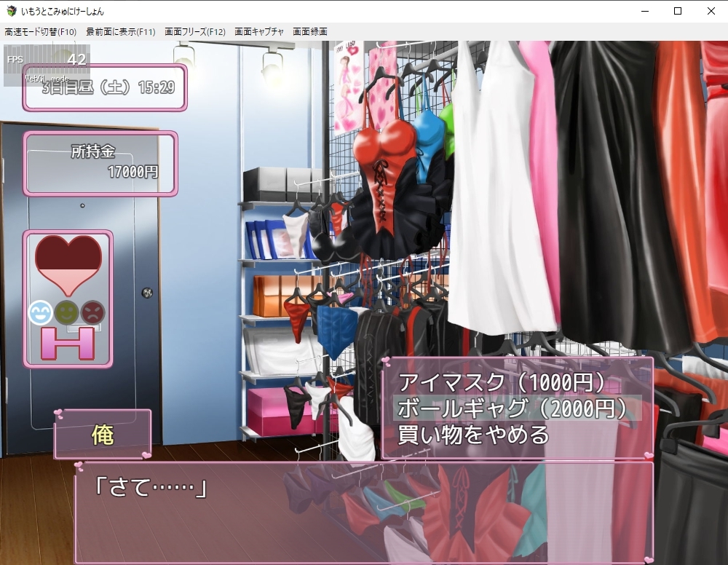
Task: Click the happy blue smiley face icon
Action: [x=41, y=312]
